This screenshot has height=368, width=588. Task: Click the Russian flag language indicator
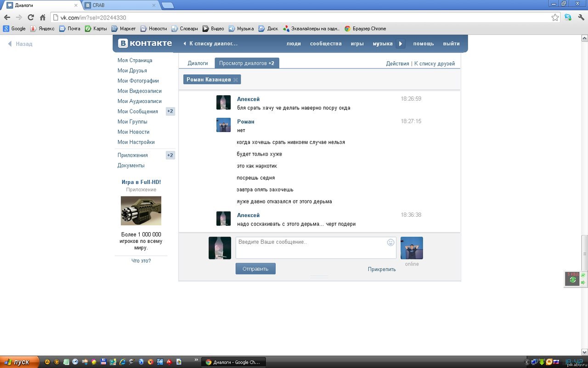(557, 362)
